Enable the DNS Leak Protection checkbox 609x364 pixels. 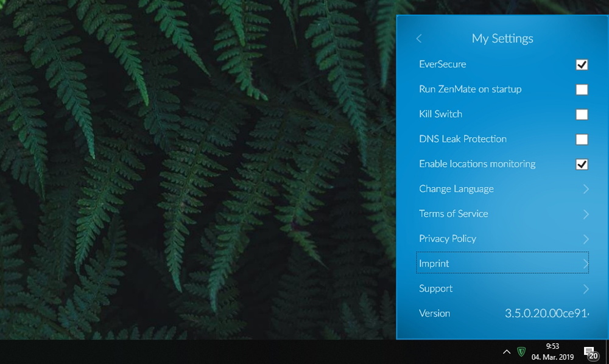[582, 139]
